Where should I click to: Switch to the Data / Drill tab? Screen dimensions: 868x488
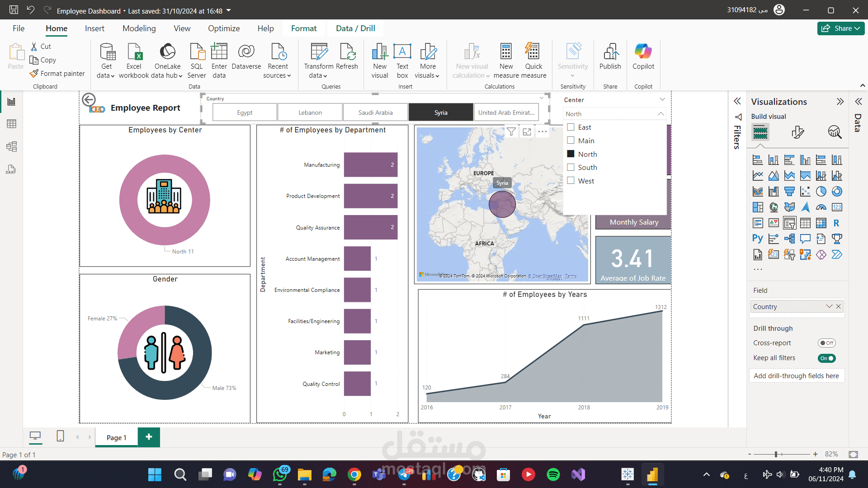tap(355, 28)
